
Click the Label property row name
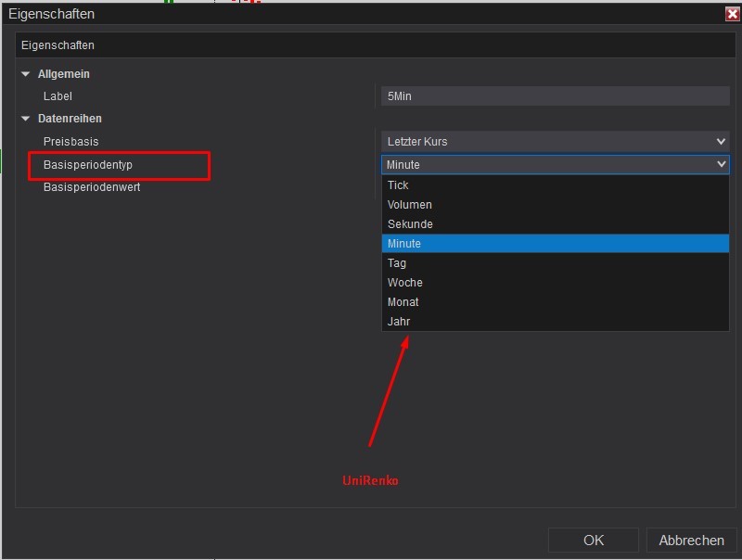click(58, 96)
